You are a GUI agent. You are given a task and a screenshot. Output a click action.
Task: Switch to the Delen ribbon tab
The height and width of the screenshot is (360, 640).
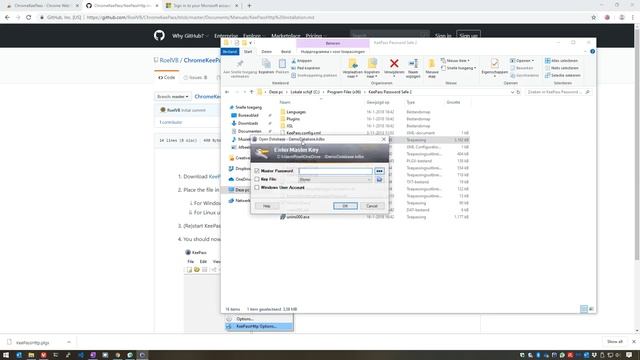click(267, 52)
